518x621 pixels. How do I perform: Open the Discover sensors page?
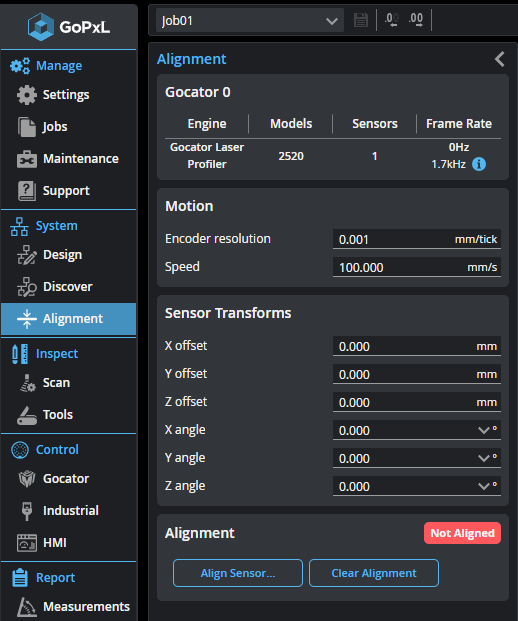pyautogui.click(x=55, y=287)
